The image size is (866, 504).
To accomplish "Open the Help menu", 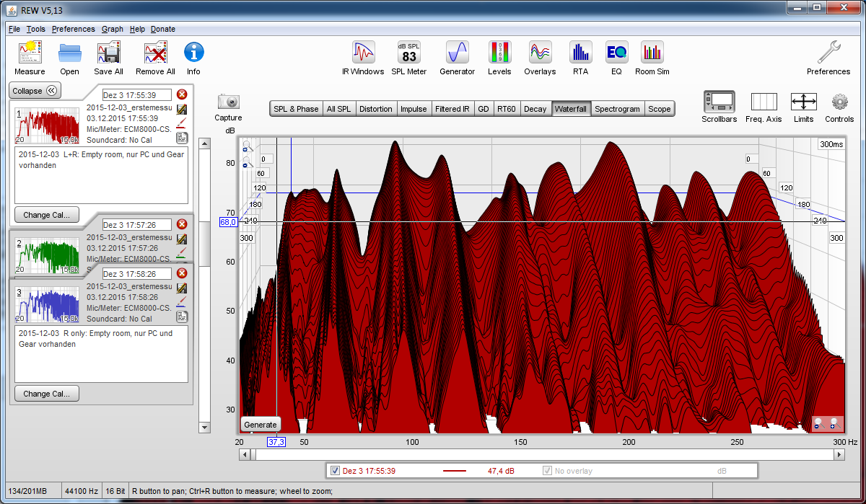I will point(137,29).
